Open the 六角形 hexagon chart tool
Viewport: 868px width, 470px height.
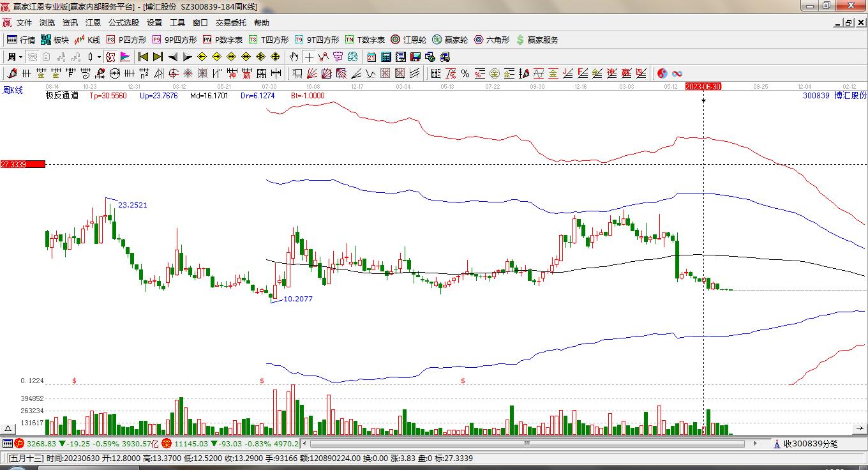click(491, 40)
